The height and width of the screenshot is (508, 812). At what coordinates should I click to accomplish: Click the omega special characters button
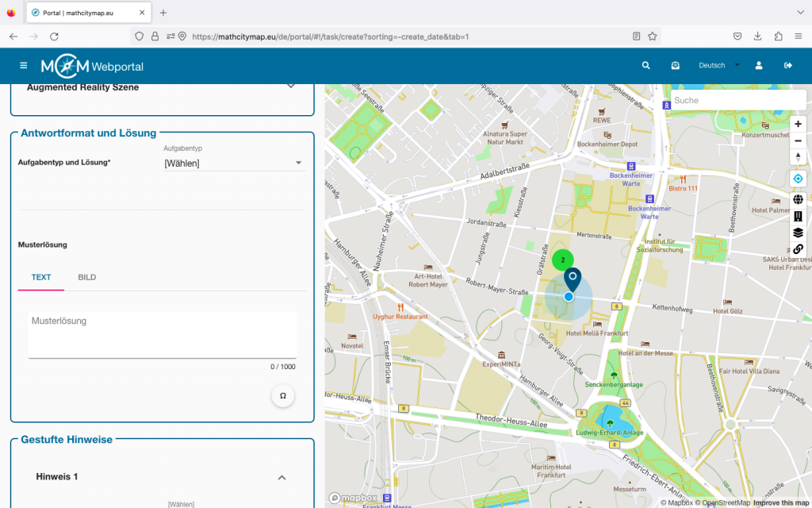pos(283,395)
